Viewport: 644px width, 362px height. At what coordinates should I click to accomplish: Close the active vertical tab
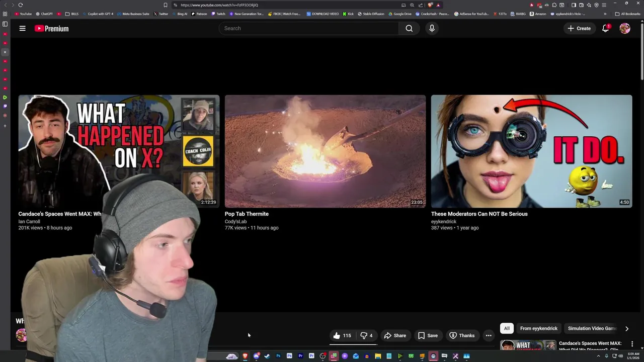(5, 52)
